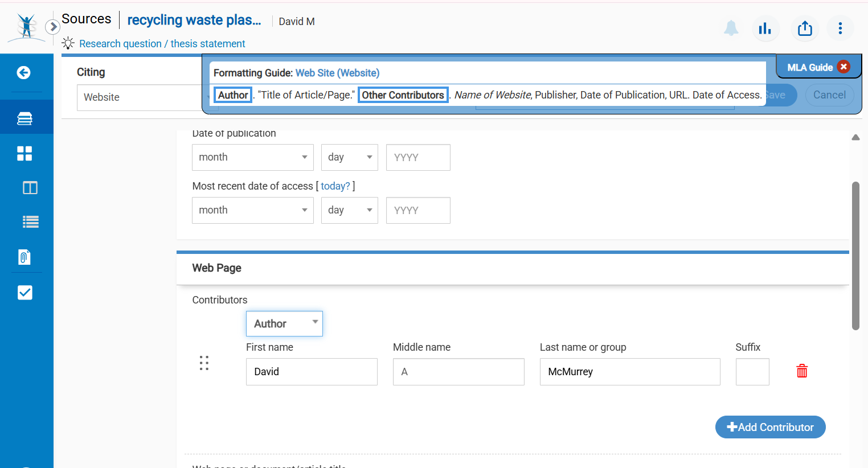868x468 pixels.
Task: Click the today? link for access date
Action: [335, 186]
